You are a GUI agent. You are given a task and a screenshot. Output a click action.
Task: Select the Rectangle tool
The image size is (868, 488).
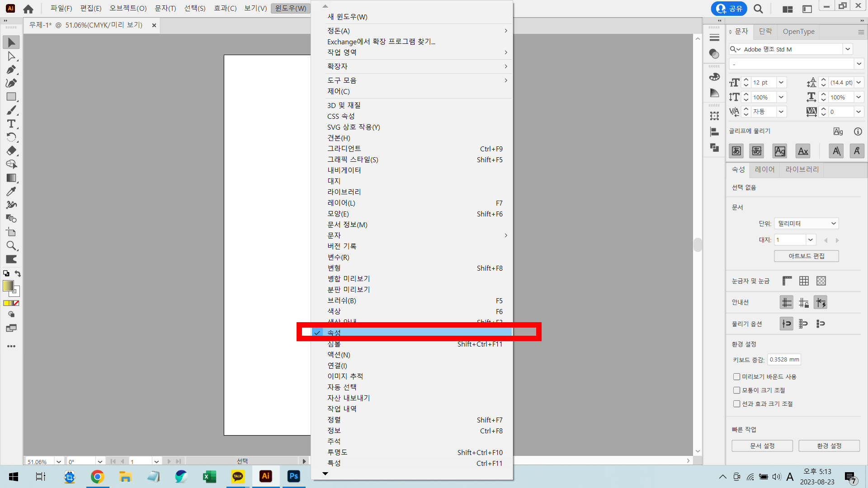coord(11,97)
